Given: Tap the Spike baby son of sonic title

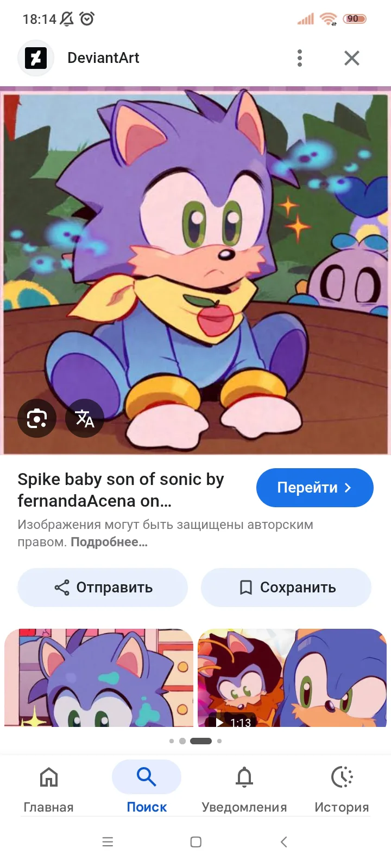Looking at the screenshot, I should click(121, 490).
